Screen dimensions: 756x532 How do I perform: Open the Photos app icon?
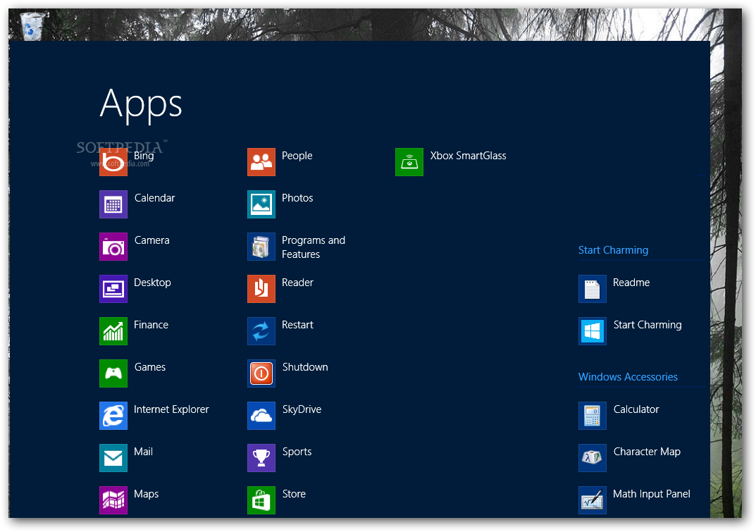(261, 204)
